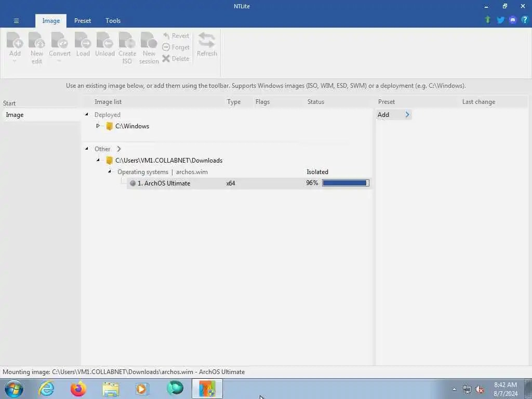The width and height of the screenshot is (532, 399).
Task: Select the C:\Windows deployed entry
Action: coord(132,126)
